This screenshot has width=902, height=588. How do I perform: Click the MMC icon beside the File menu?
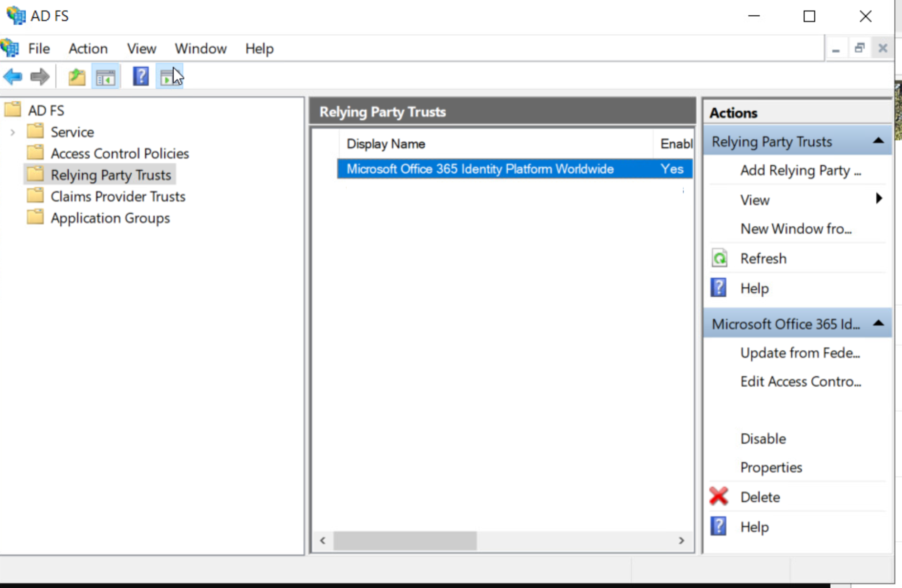[10, 48]
